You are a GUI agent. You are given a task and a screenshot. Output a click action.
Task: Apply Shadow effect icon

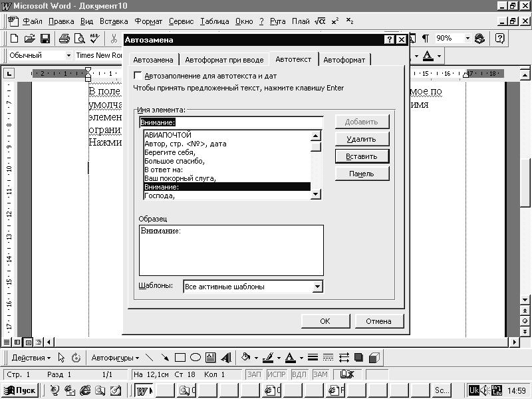pyautogui.click(x=358, y=358)
